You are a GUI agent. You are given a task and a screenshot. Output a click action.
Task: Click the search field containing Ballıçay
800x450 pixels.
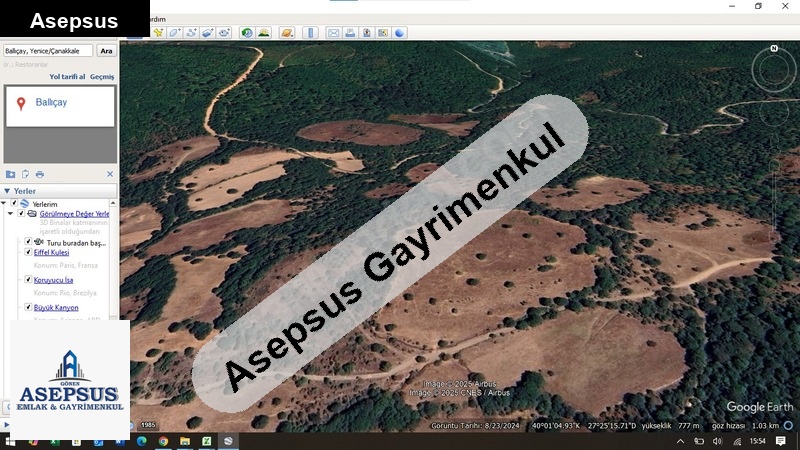[x=47, y=51]
